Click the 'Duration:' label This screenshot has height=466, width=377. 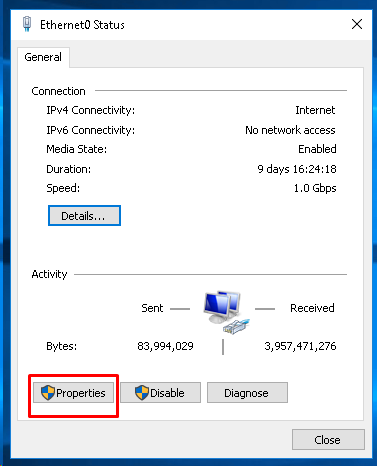point(69,169)
